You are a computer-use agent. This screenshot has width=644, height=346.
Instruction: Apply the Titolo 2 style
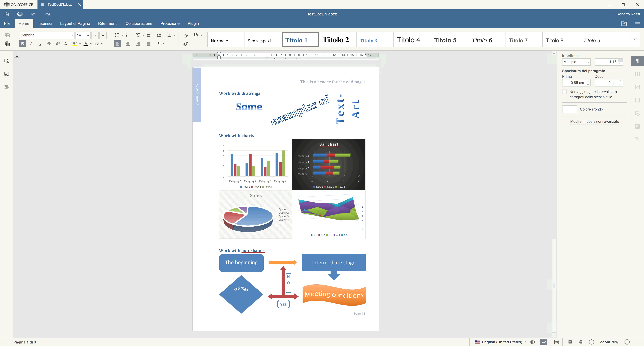pos(337,40)
